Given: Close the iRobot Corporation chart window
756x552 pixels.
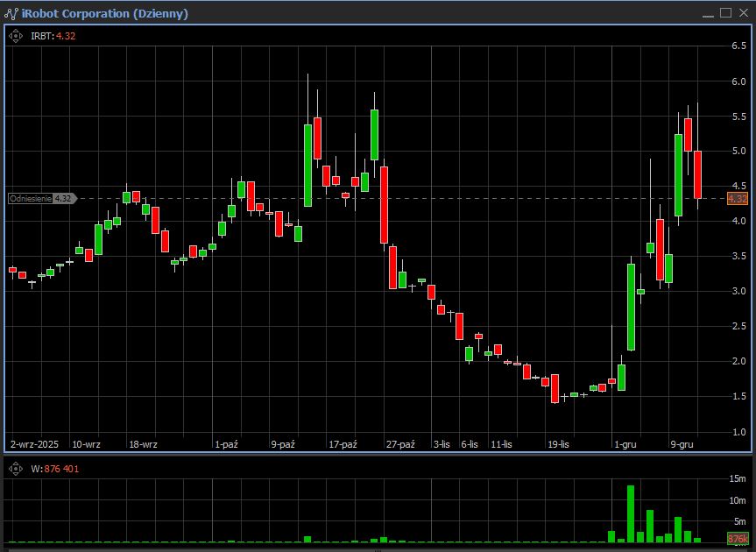Looking at the screenshot, I should [742, 13].
